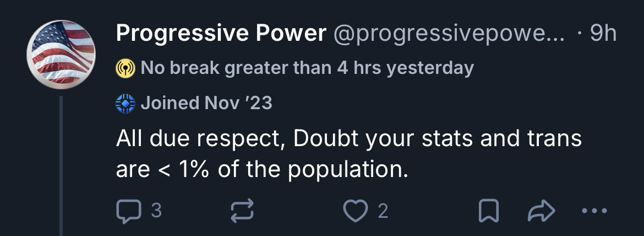Click the @progressivepowe... handle

(x=449, y=34)
